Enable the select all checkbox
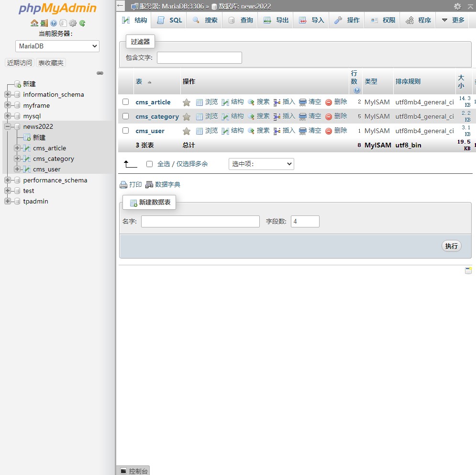 tap(149, 164)
